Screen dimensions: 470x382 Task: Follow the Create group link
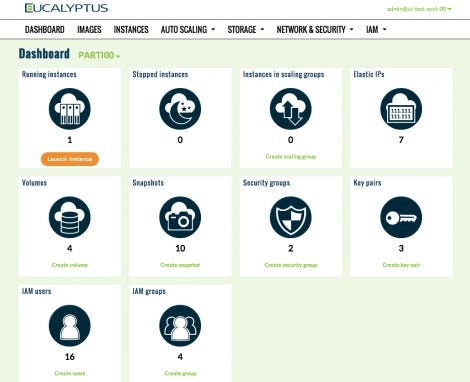(180, 373)
